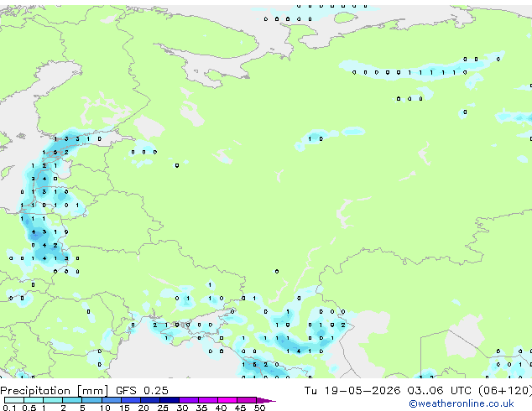
Task: Click the '15' legend value
Action: [x=124, y=408]
